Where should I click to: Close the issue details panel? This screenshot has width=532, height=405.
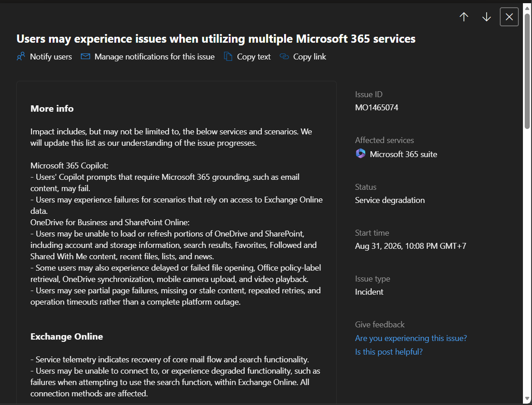(509, 17)
